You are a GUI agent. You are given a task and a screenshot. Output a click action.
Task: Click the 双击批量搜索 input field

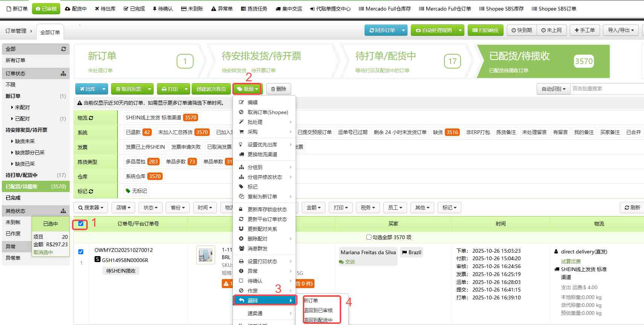[x=607, y=89]
